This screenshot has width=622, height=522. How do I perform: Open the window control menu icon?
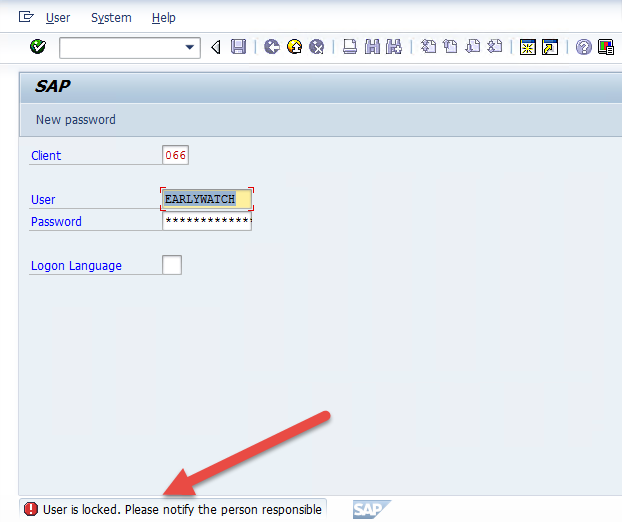[x=26, y=17]
